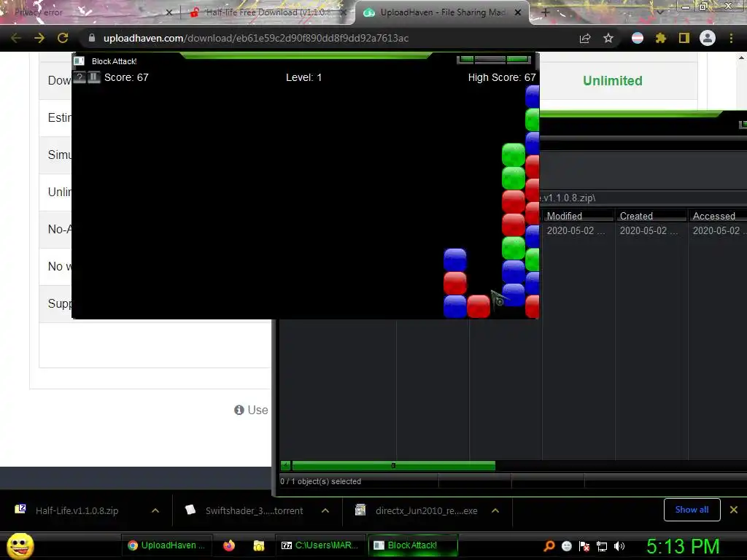The height and width of the screenshot is (560, 747).
Task: Open the Block Attack help icon
Action: pos(80,77)
